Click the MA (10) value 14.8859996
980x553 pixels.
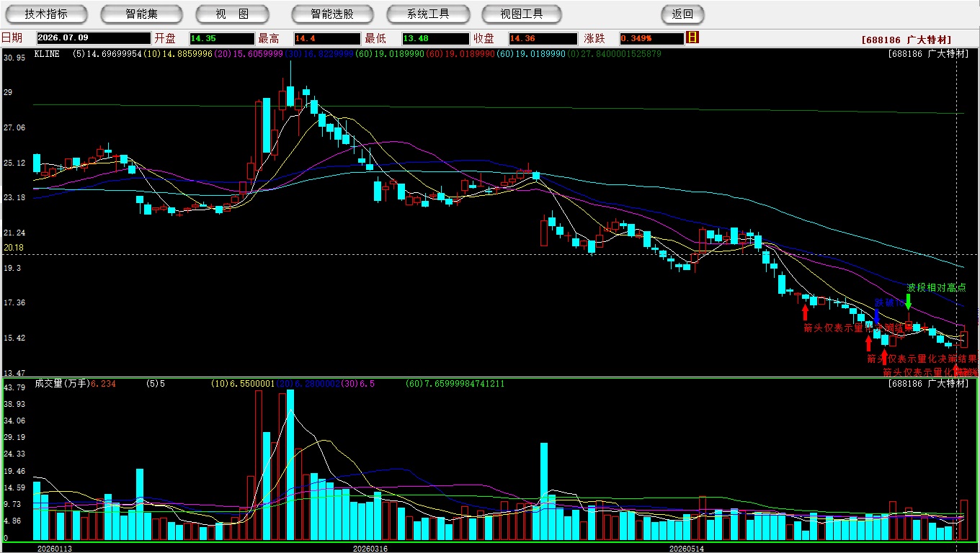pyautogui.click(x=177, y=53)
